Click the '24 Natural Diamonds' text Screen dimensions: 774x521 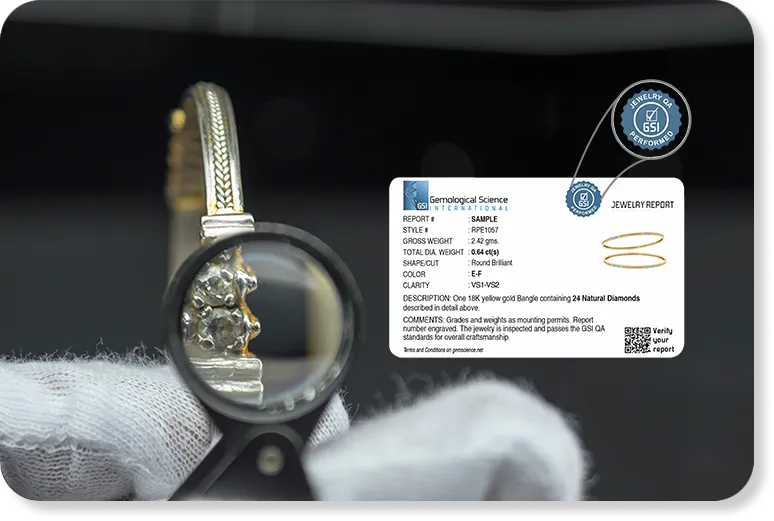(606, 298)
